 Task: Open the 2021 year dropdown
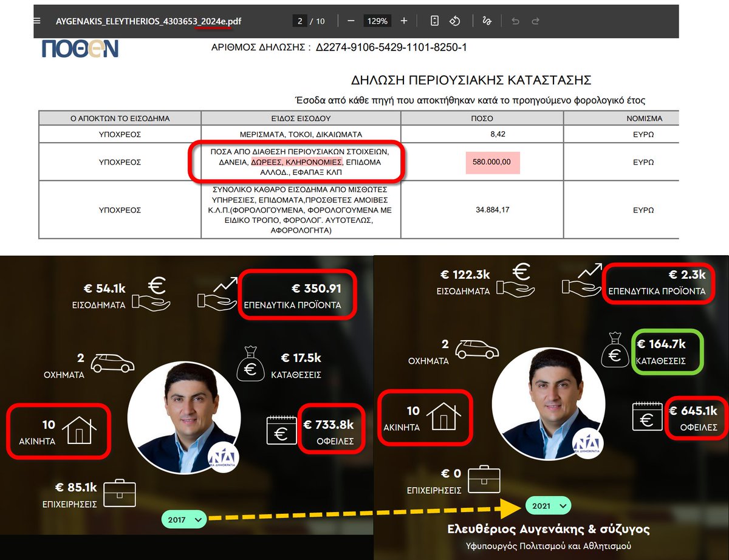(x=548, y=505)
